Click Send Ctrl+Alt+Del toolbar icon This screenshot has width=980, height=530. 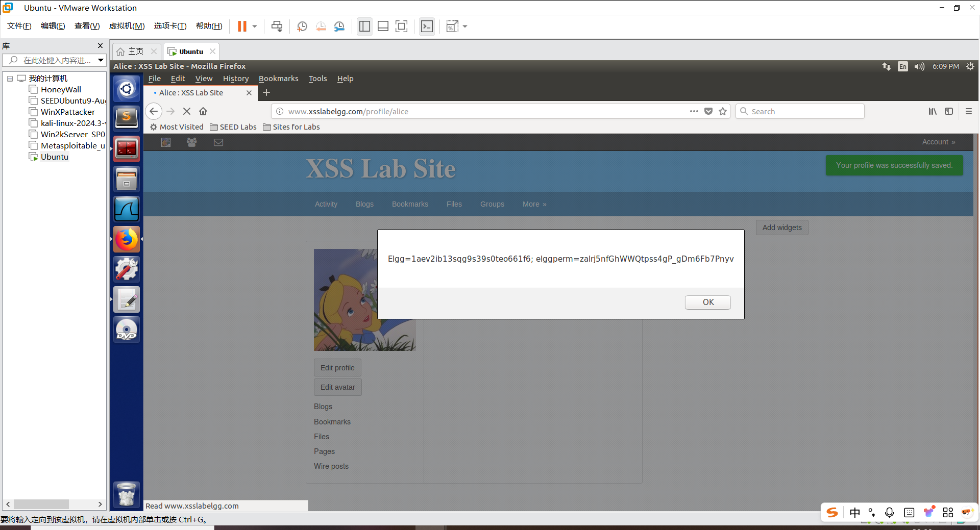[277, 26]
